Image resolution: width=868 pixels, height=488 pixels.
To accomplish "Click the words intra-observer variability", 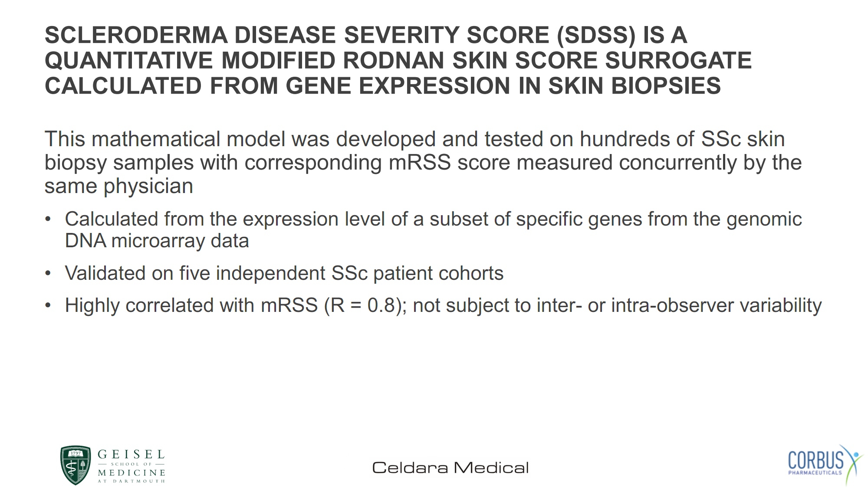I will tap(717, 305).
